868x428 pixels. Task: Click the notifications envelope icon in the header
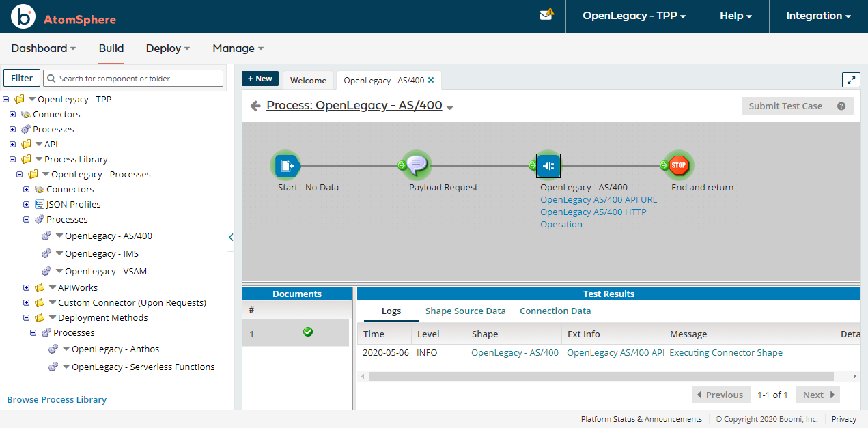pos(546,16)
